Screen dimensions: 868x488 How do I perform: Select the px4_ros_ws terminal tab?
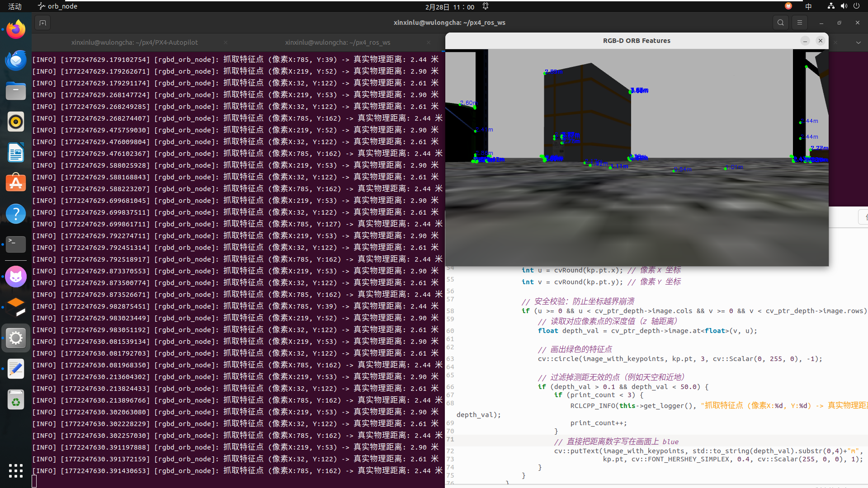click(337, 42)
